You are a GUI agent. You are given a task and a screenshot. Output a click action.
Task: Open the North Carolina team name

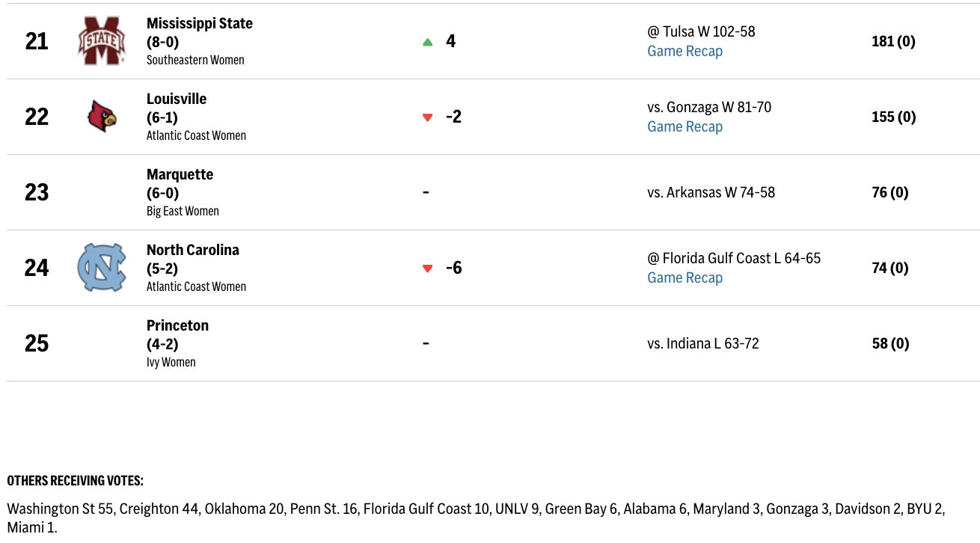tap(193, 250)
